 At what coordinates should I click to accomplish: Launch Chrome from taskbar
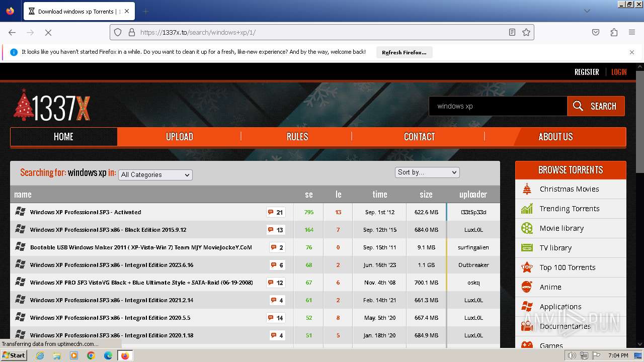[x=91, y=355]
